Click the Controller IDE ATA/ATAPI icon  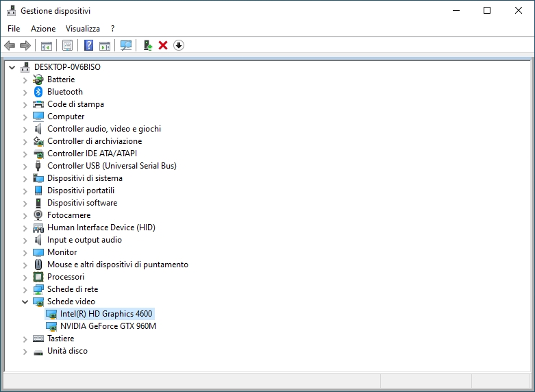pos(38,154)
